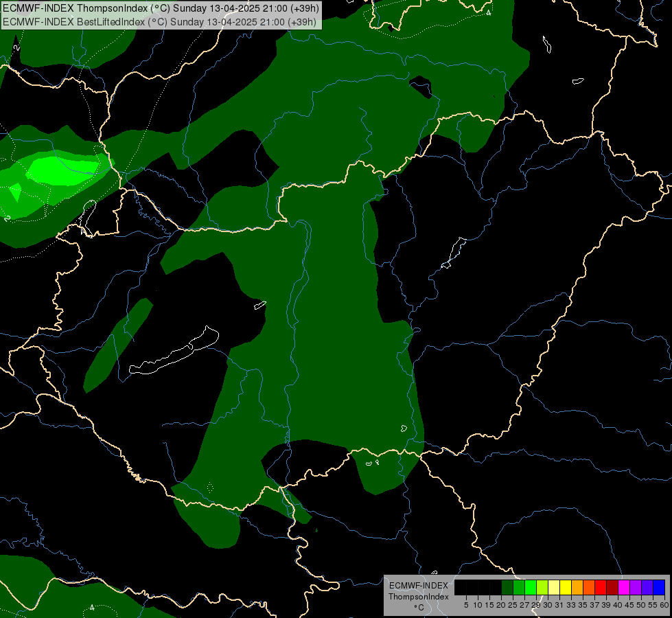Select the purple 45-50 legend swatch
This screenshot has height=618, width=672.
636,587
